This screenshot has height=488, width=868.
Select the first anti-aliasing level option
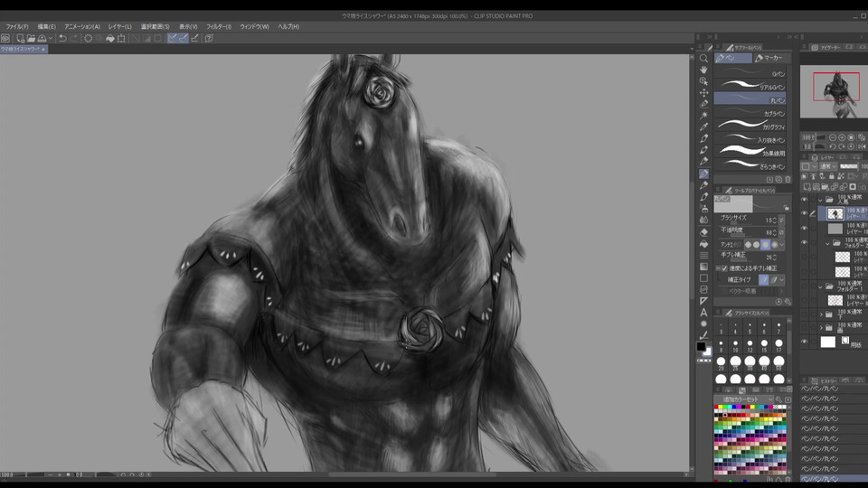pos(749,244)
